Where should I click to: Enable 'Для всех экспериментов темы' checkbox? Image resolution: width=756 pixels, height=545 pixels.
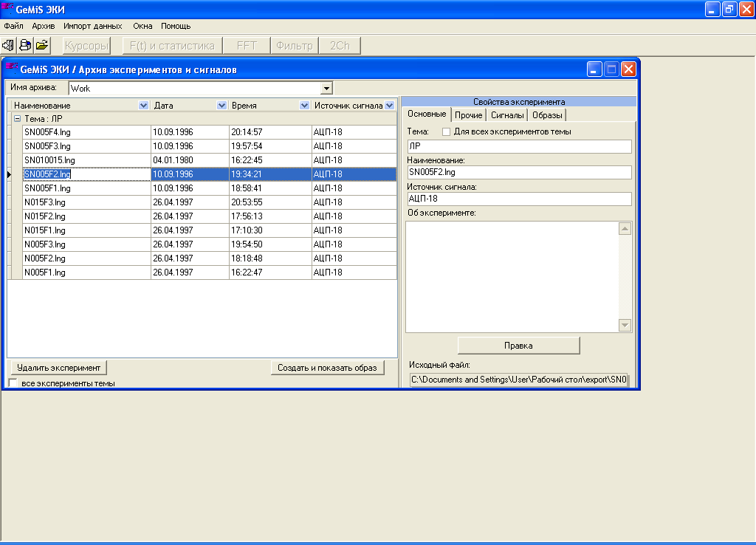point(447,131)
